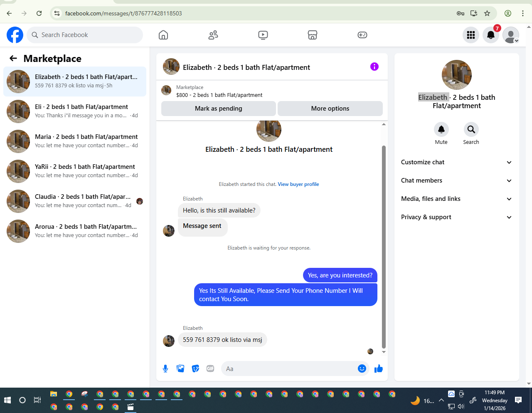Click the purple conversation info icon
Screen dimensions: 532x413
[374, 67]
